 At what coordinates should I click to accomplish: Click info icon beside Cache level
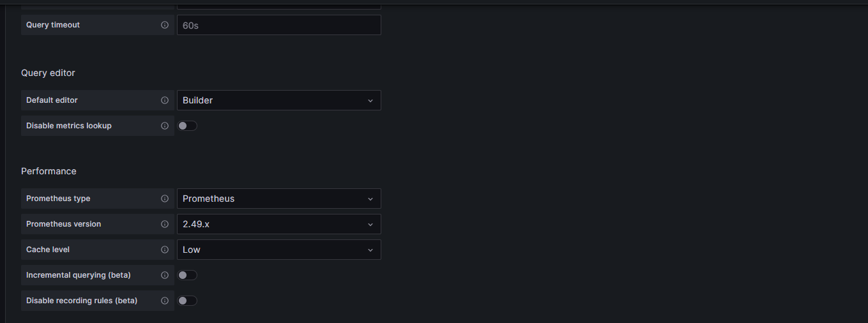[165, 250]
